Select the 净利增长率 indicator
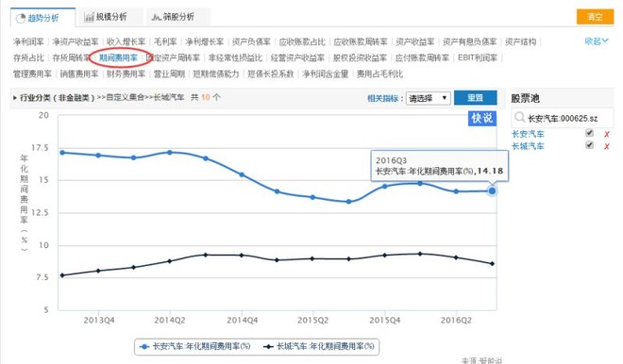The height and width of the screenshot is (364, 623). (204, 41)
